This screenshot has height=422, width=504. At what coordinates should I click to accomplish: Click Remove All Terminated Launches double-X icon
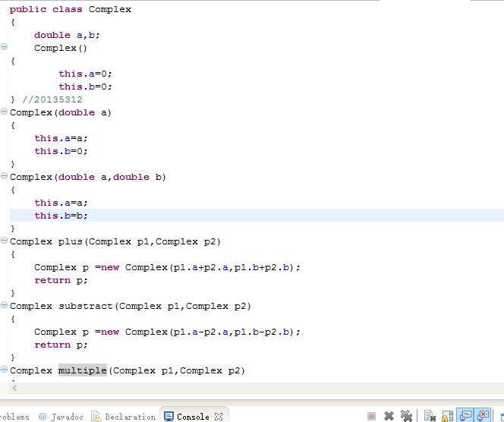[x=406, y=416]
